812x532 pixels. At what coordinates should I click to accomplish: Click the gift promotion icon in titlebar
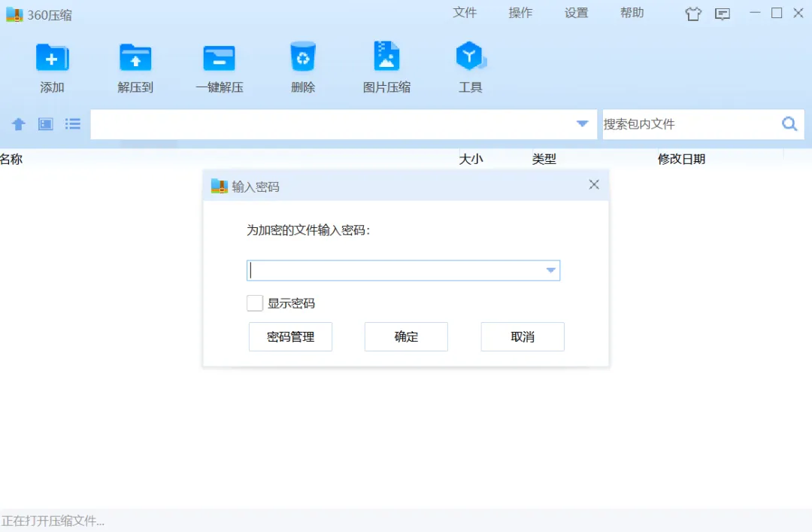[692, 14]
